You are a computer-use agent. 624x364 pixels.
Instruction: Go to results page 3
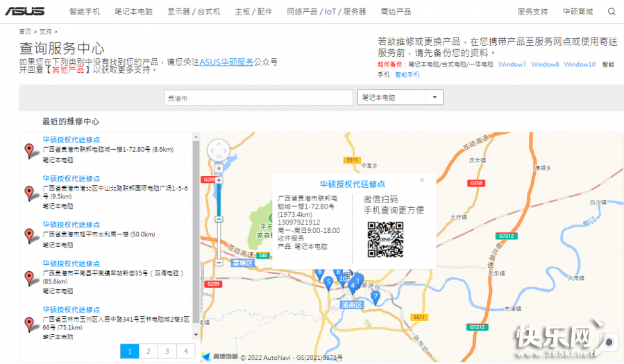click(167, 352)
